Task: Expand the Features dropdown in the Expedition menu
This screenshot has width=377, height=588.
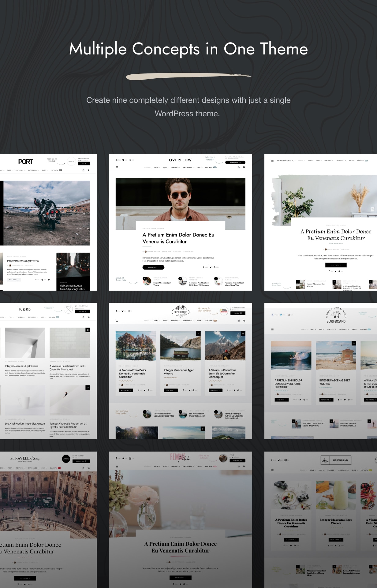Action: (176, 321)
